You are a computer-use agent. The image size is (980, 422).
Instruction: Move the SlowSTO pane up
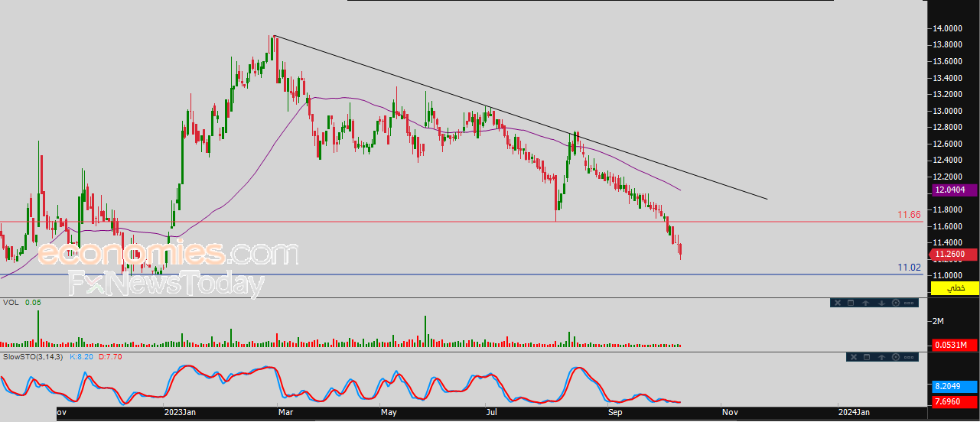[881, 357]
